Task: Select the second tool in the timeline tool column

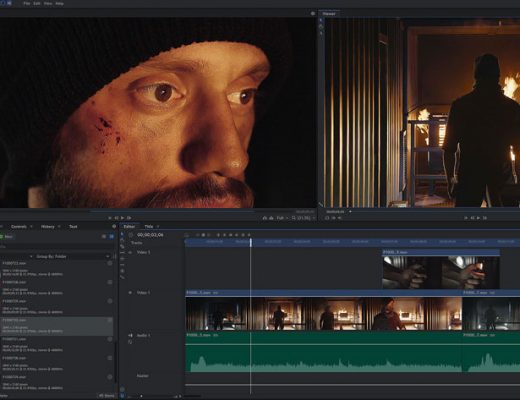Action: click(122, 240)
